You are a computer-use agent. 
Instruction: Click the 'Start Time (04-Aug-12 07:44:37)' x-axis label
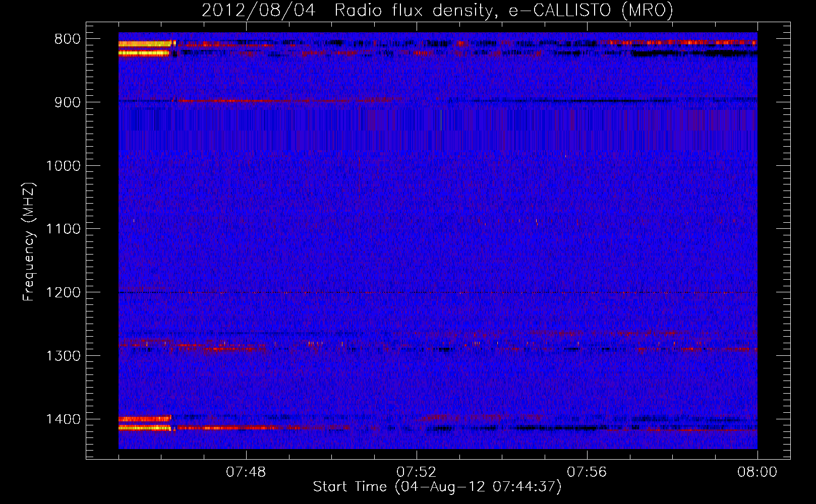point(437,487)
